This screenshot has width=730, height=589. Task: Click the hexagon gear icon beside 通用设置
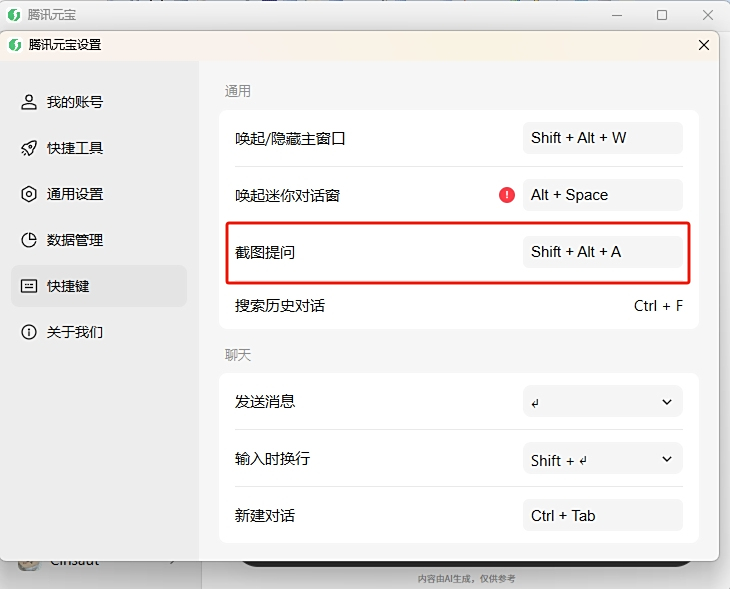point(29,194)
